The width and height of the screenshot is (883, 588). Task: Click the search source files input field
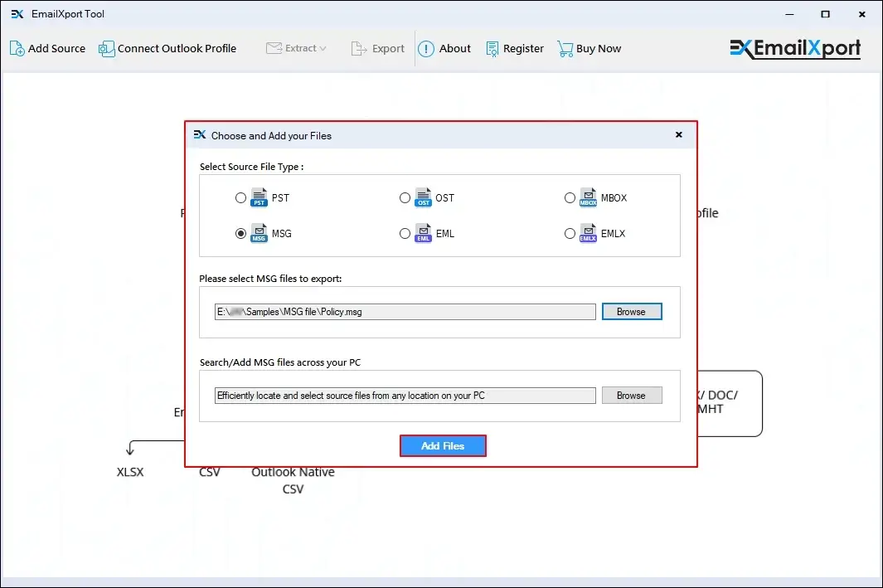tap(404, 396)
